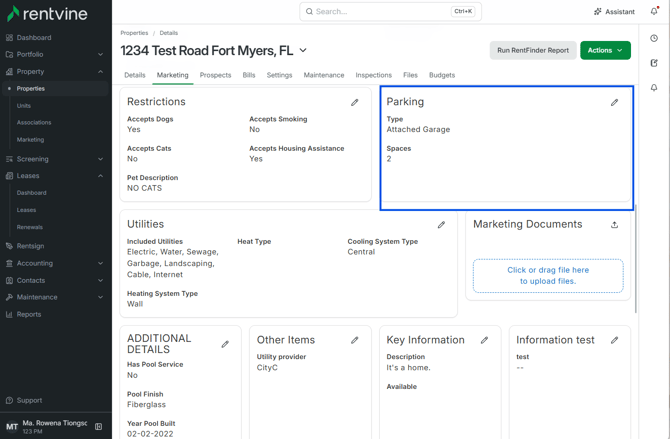Edit the Information test card

click(614, 340)
